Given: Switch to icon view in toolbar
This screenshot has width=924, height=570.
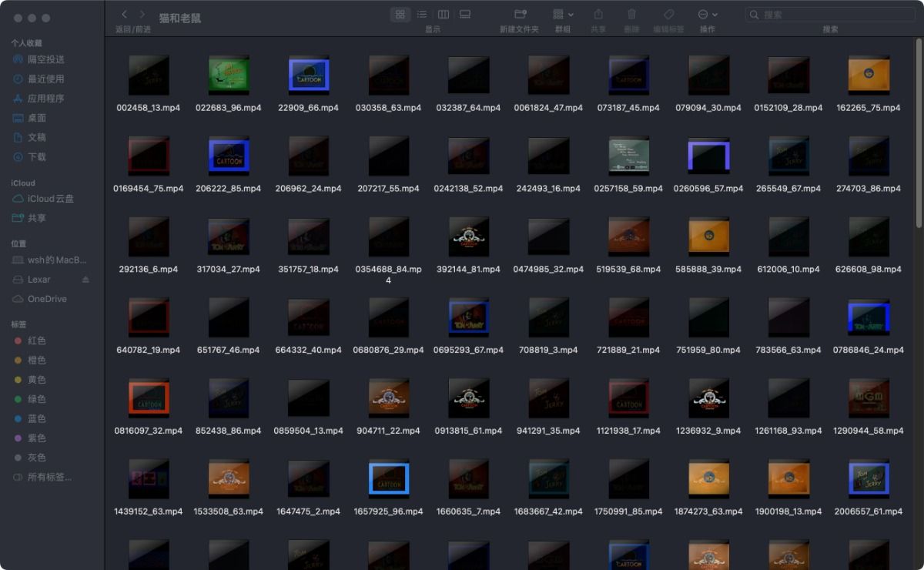Looking at the screenshot, I should tap(400, 15).
